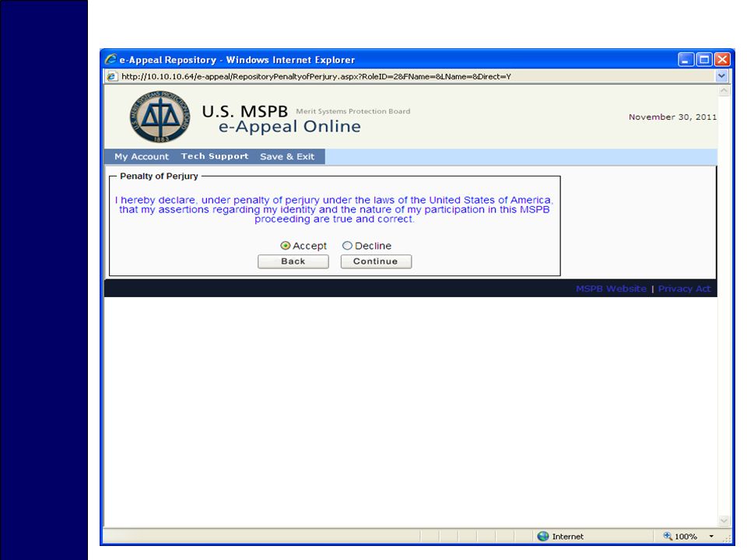Viewport: 747px width, 560px height.
Task: Click the perjury declaration paragraph
Action: [334, 209]
